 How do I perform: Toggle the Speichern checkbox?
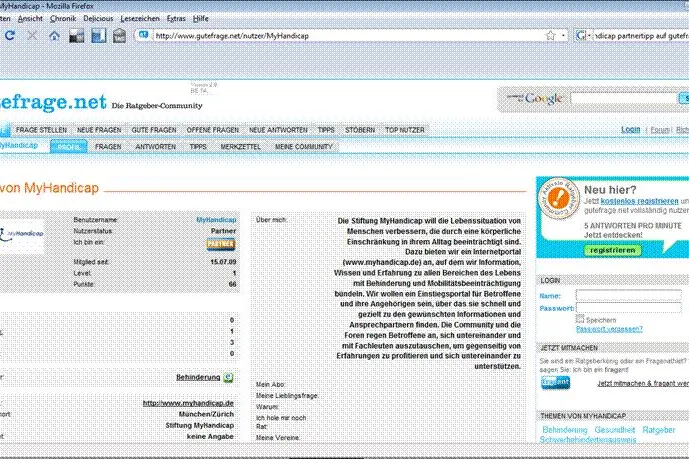[580, 319]
